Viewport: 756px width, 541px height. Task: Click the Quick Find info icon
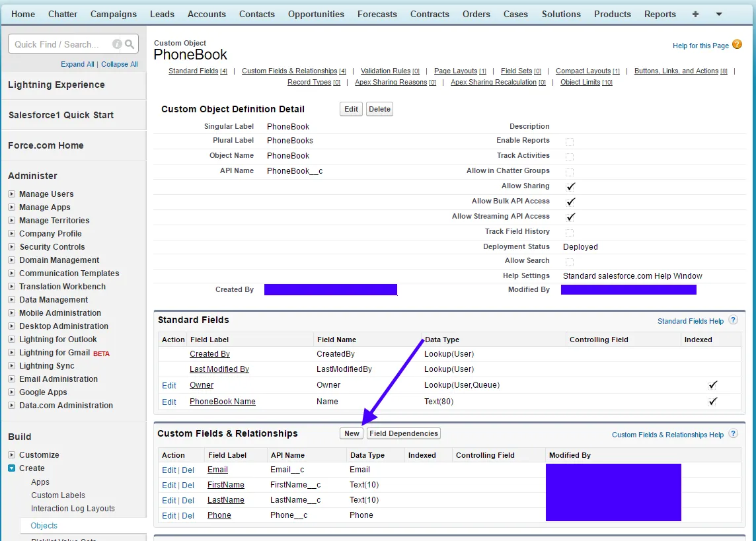[117, 44]
